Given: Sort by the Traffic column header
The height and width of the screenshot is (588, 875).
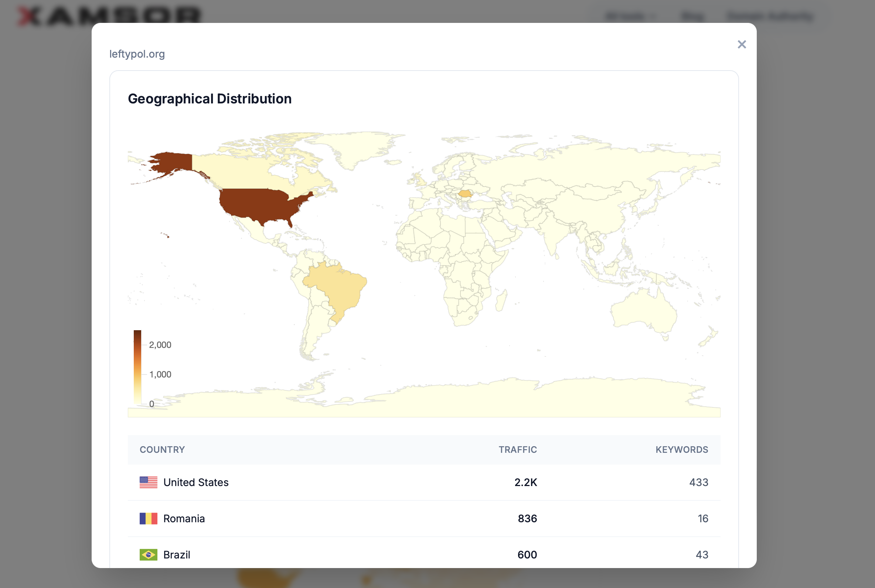Looking at the screenshot, I should (x=518, y=449).
